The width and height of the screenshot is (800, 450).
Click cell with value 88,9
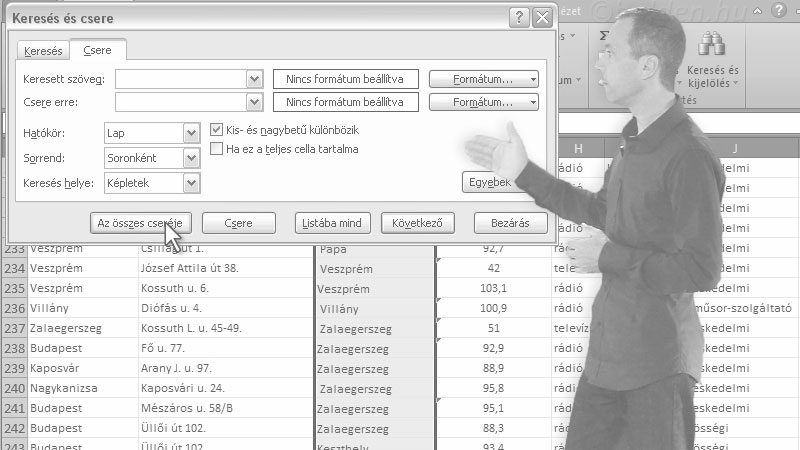pyautogui.click(x=493, y=368)
